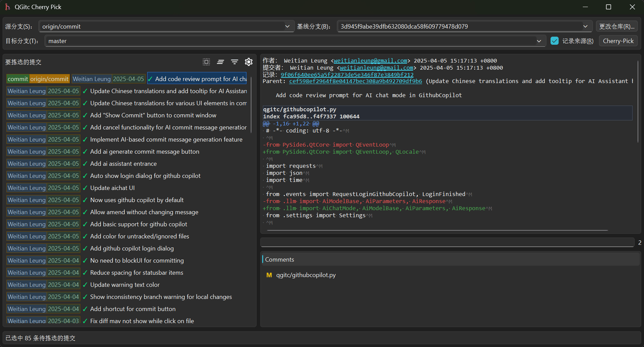This screenshot has width=644, height=347.
Task: Open Parent commit hash cef598ef link
Action: (x=355, y=81)
